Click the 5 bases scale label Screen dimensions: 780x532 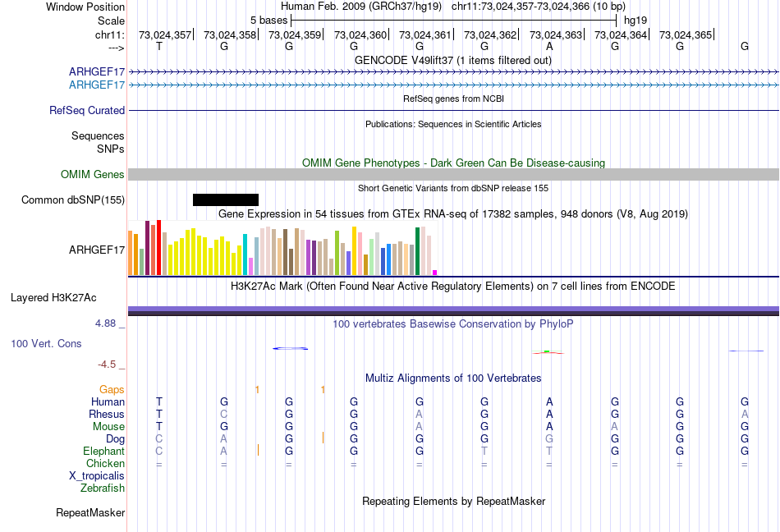[268, 21]
